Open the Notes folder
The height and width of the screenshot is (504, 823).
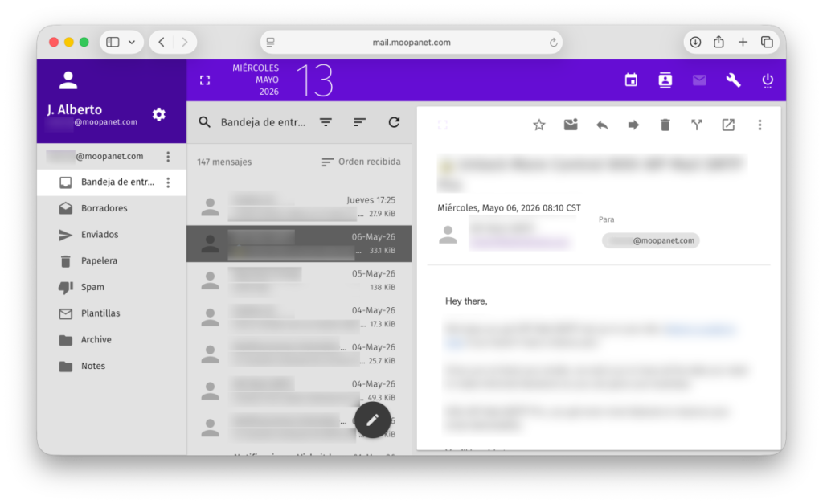[111, 366]
